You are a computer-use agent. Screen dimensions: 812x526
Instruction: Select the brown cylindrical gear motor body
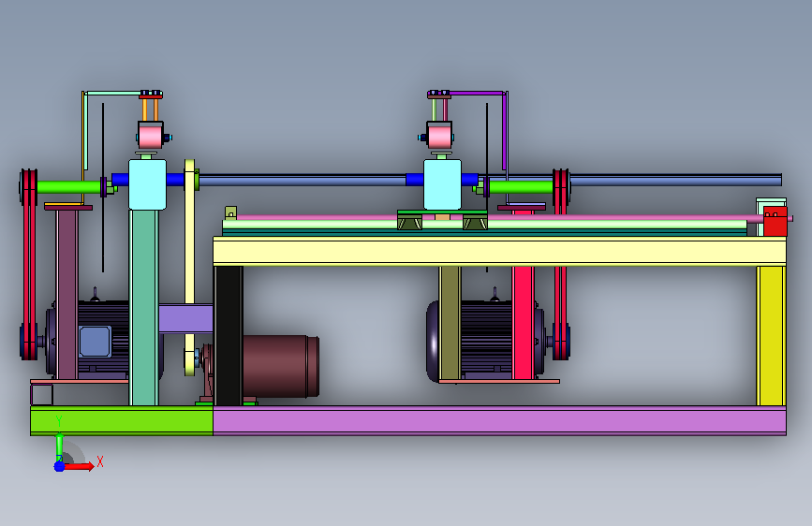pos(280,366)
